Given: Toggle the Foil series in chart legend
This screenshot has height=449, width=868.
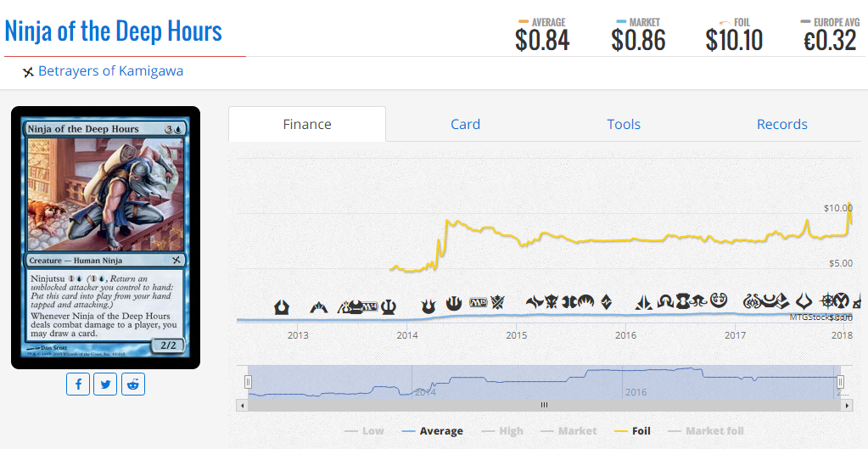Looking at the screenshot, I should coord(632,431).
